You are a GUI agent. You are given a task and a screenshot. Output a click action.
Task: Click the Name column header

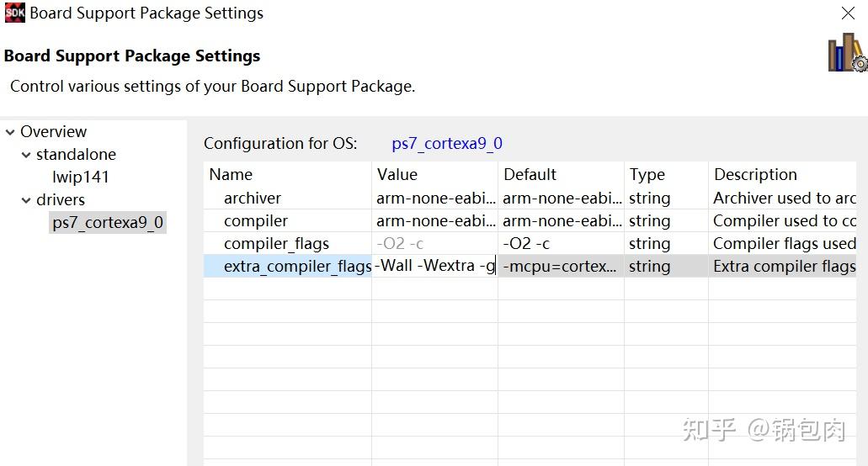point(231,175)
